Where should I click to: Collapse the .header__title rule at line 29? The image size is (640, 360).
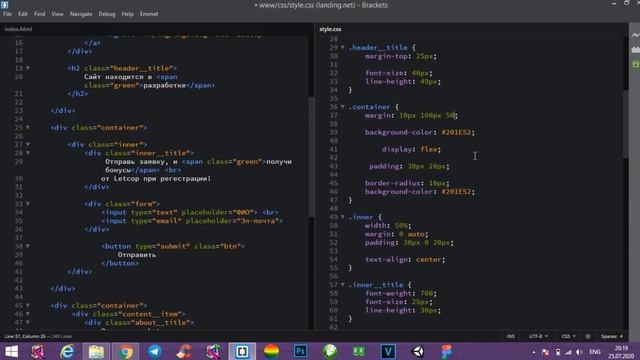tap(343, 47)
